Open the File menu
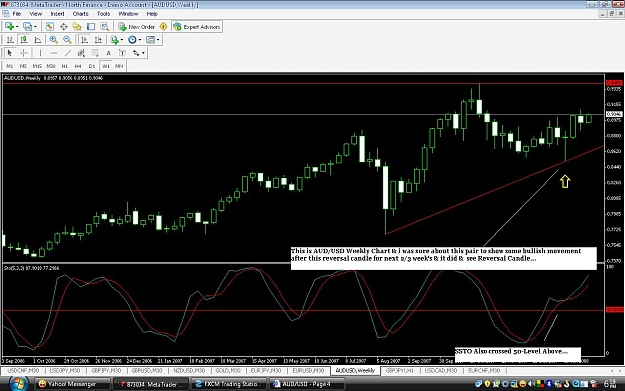 (17, 14)
